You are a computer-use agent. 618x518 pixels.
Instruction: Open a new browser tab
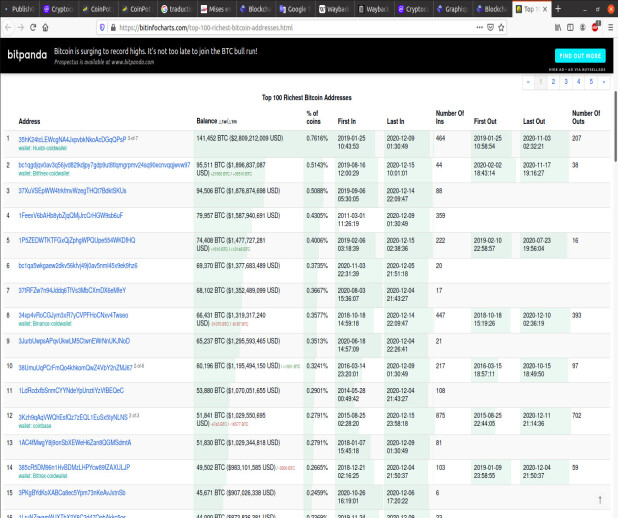[558, 9]
